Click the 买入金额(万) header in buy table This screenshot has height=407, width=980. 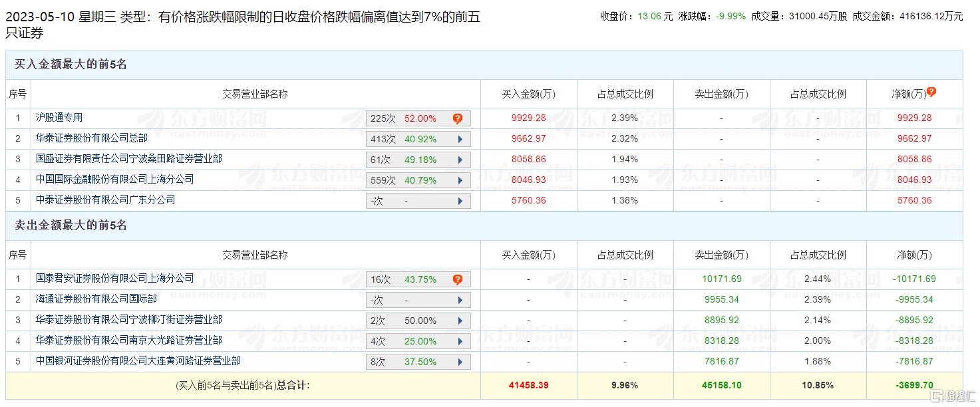pyautogui.click(x=528, y=94)
